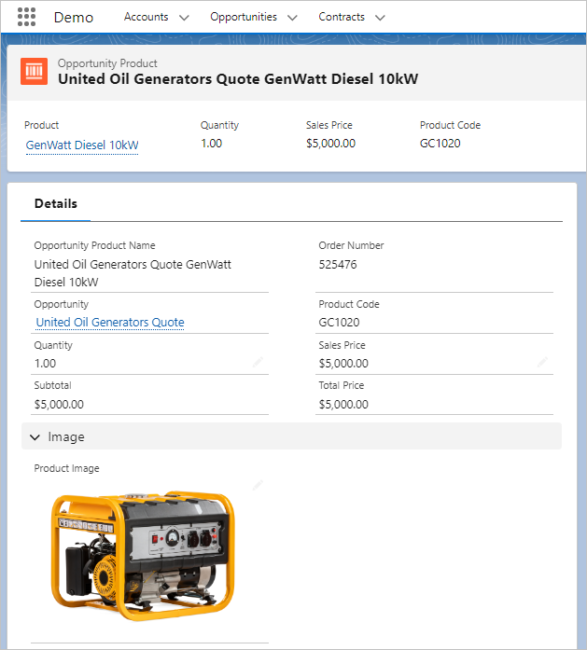Open the Contracts tab
This screenshot has height=650, width=587.
pyautogui.click(x=341, y=17)
